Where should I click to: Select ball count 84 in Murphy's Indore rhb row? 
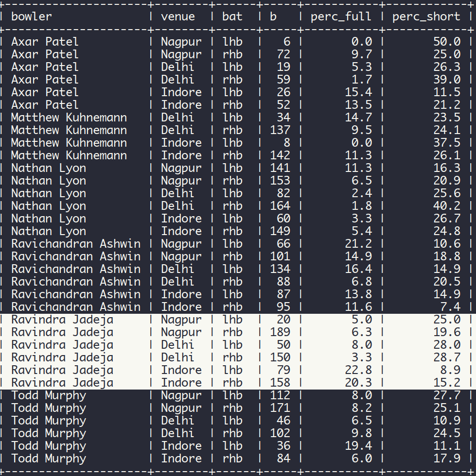[x=283, y=459]
